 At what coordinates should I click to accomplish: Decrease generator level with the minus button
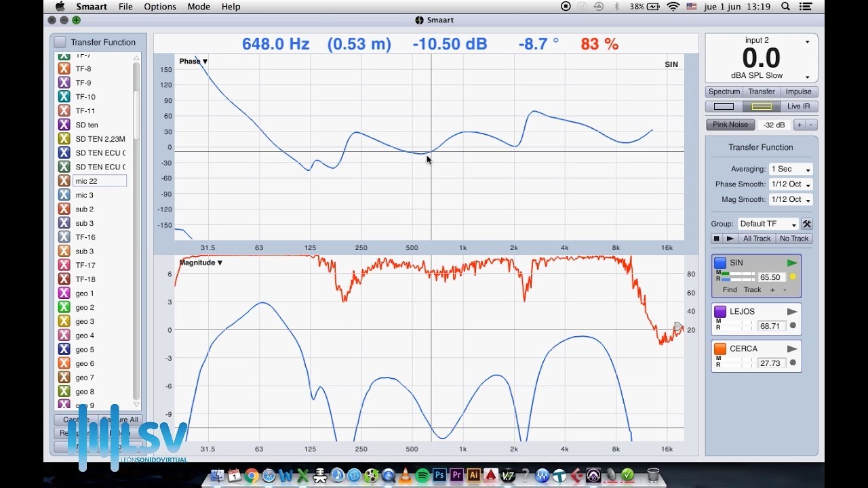pyautogui.click(x=812, y=125)
